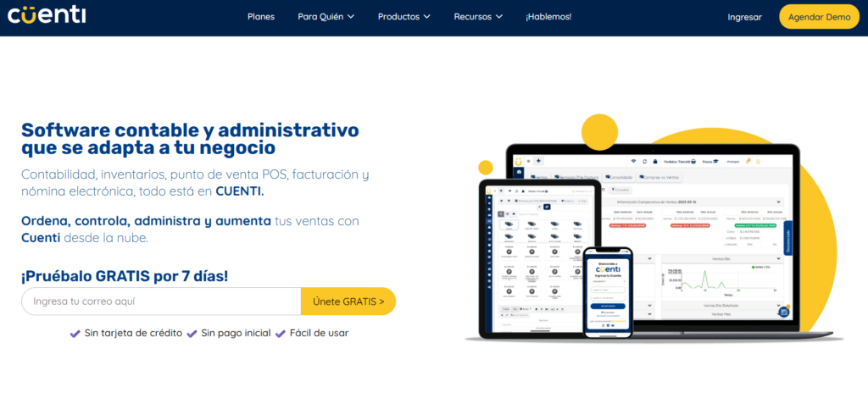
Task: Click the '¡Pruébalo GRATIS por 7 días!' heading
Action: (125, 276)
